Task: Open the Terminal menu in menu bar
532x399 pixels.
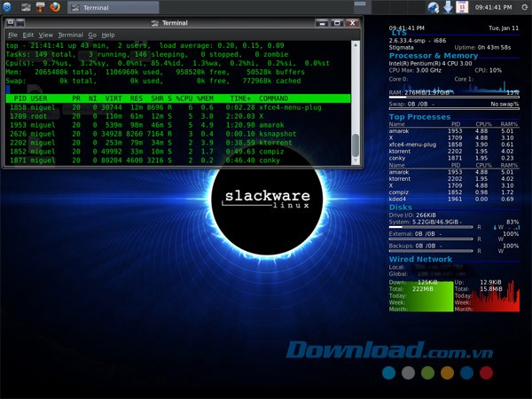Action: tap(70, 35)
